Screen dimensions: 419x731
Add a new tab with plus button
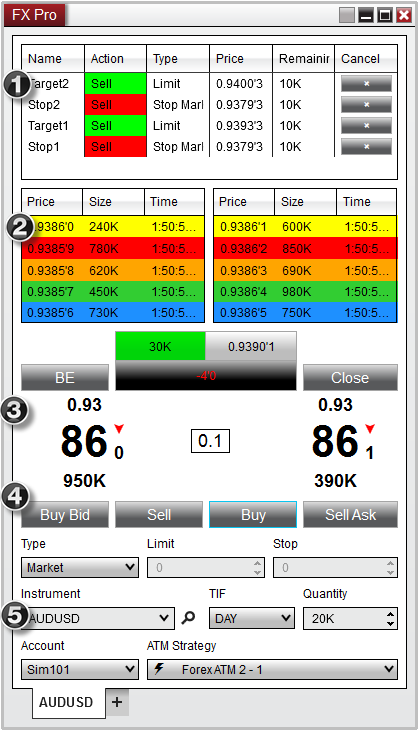tap(117, 702)
